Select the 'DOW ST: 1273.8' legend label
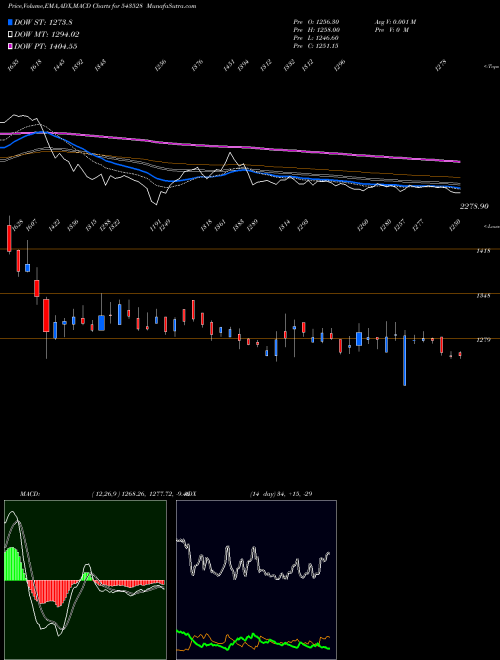The image size is (500, 660). coord(43,22)
